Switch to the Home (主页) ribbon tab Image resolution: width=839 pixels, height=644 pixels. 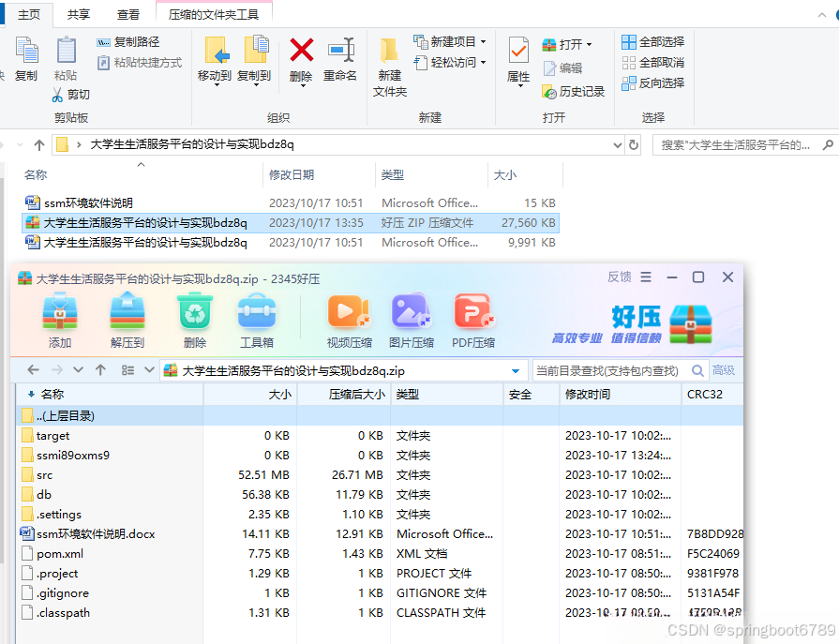[x=29, y=14]
